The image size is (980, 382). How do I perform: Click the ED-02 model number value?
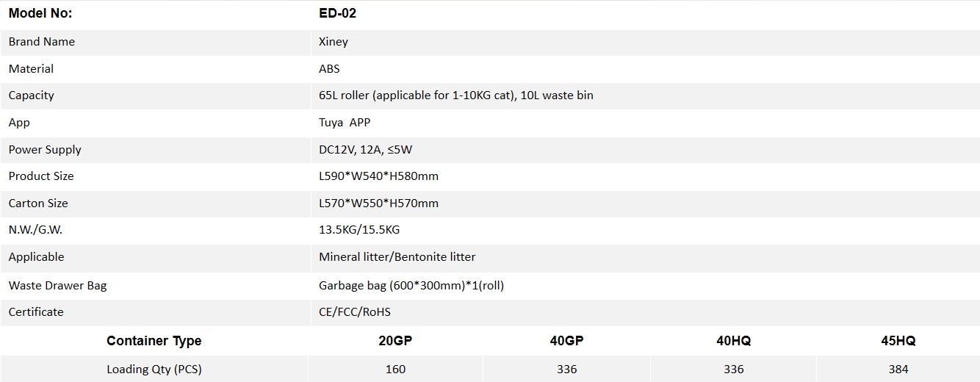tap(338, 13)
